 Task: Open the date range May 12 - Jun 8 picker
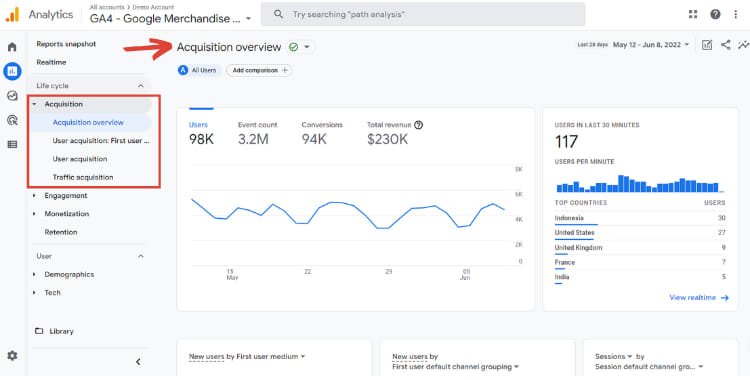coord(651,45)
